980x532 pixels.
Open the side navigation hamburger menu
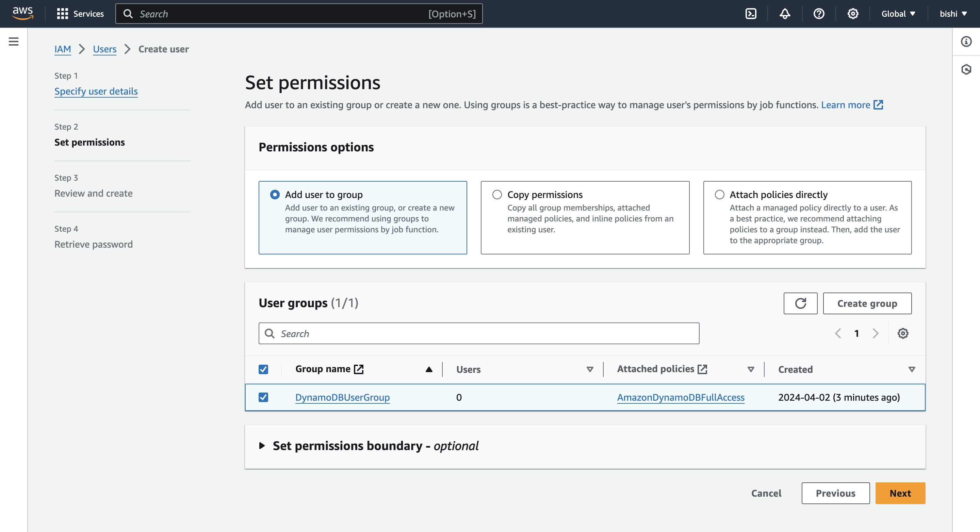[14, 41]
